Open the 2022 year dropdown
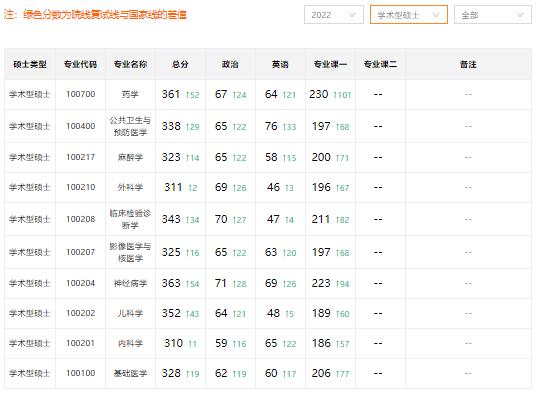536x395 pixels. [x=334, y=15]
